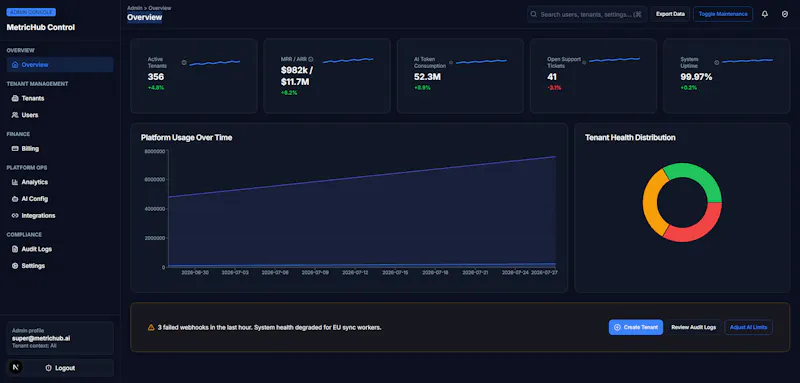The width and height of the screenshot is (800, 383).
Task: Click the Settings gear icon in sidebar
Action: coord(15,266)
